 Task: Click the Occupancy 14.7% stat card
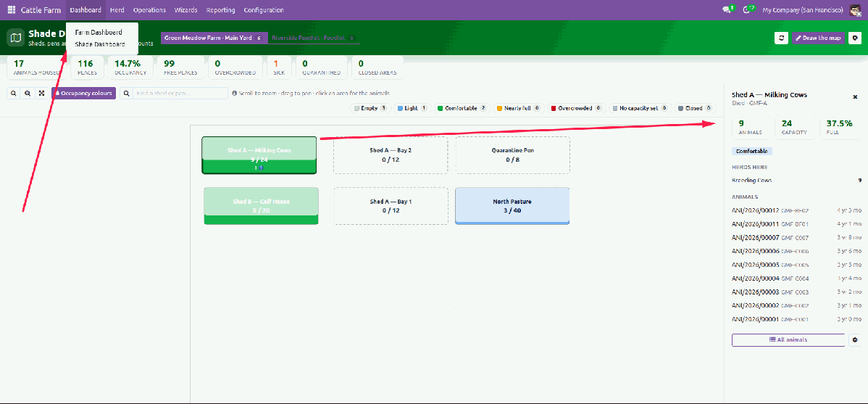click(x=130, y=67)
